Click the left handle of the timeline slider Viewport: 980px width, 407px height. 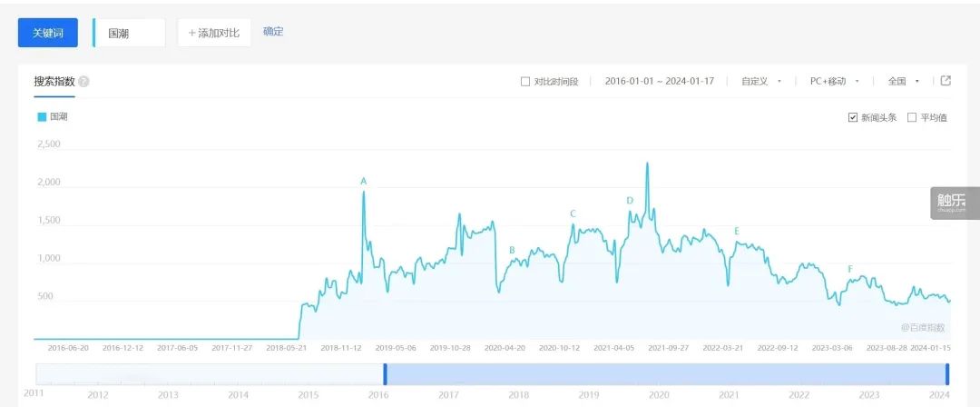pos(385,373)
